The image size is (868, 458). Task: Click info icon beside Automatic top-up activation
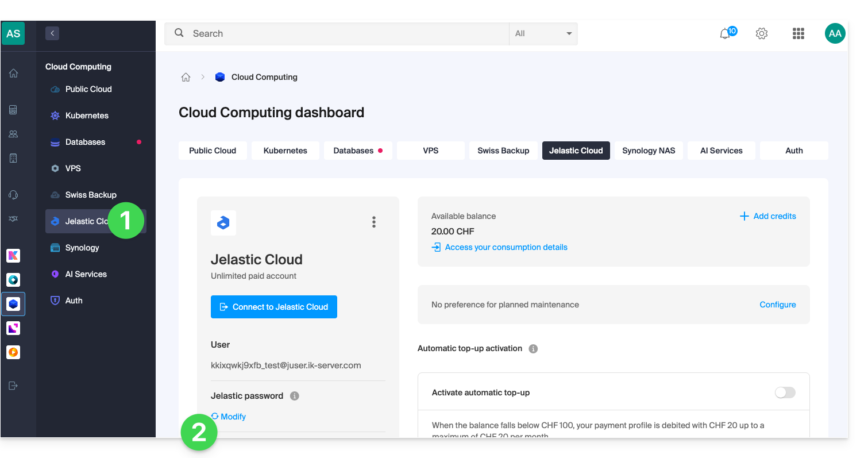(x=533, y=349)
